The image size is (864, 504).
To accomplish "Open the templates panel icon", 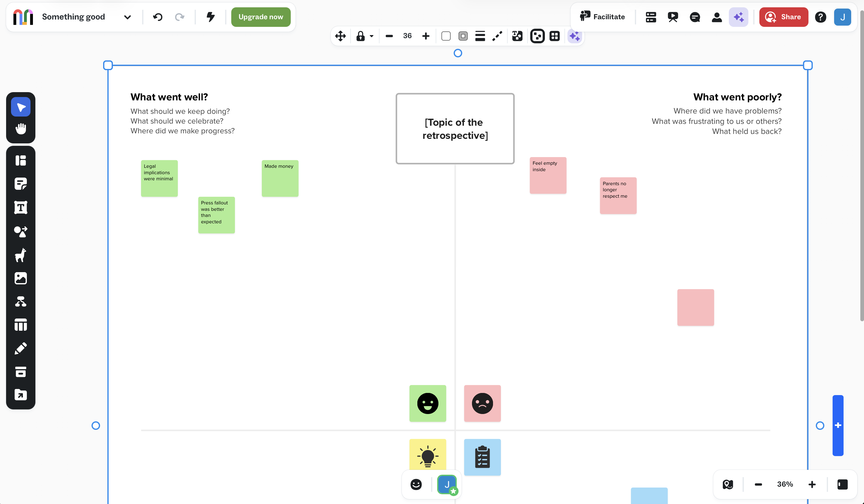I will (x=20, y=160).
